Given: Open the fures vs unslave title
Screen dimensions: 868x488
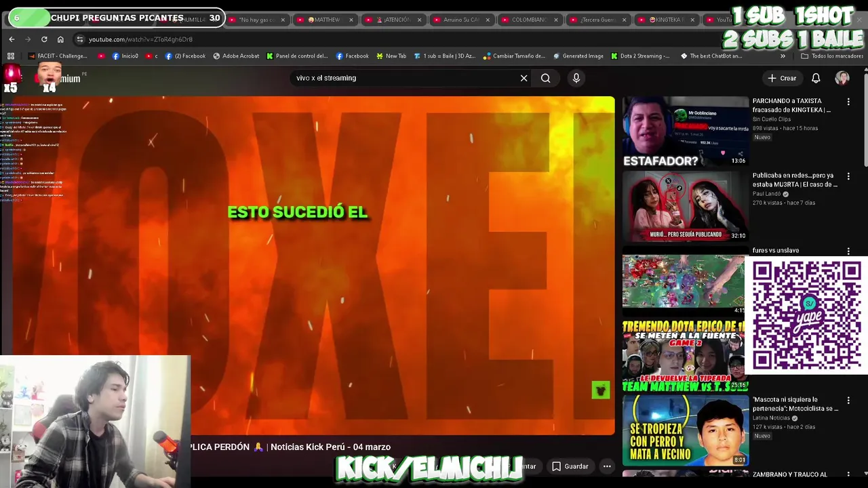Looking at the screenshot, I should pyautogui.click(x=775, y=250).
